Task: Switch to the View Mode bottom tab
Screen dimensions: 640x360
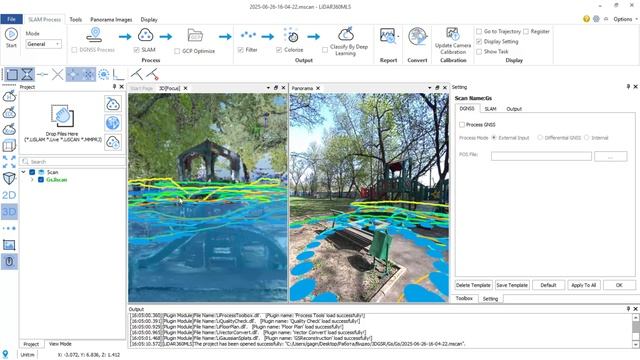Action: (x=60, y=344)
